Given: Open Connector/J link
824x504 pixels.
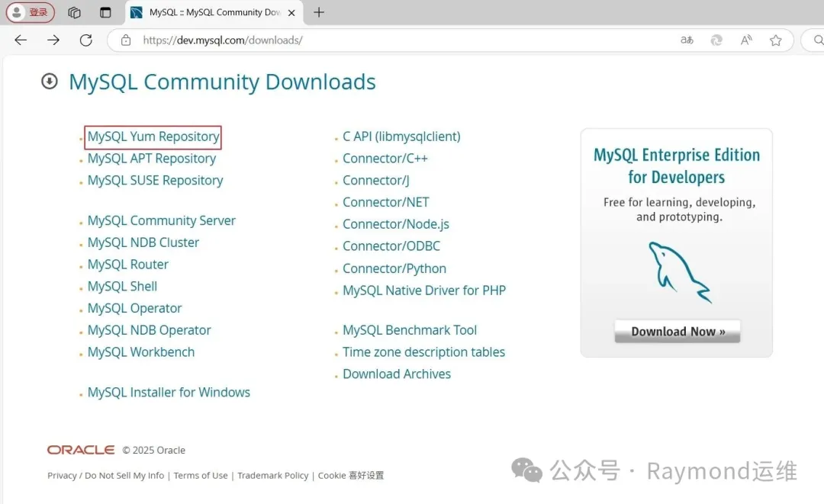Looking at the screenshot, I should tap(375, 181).
